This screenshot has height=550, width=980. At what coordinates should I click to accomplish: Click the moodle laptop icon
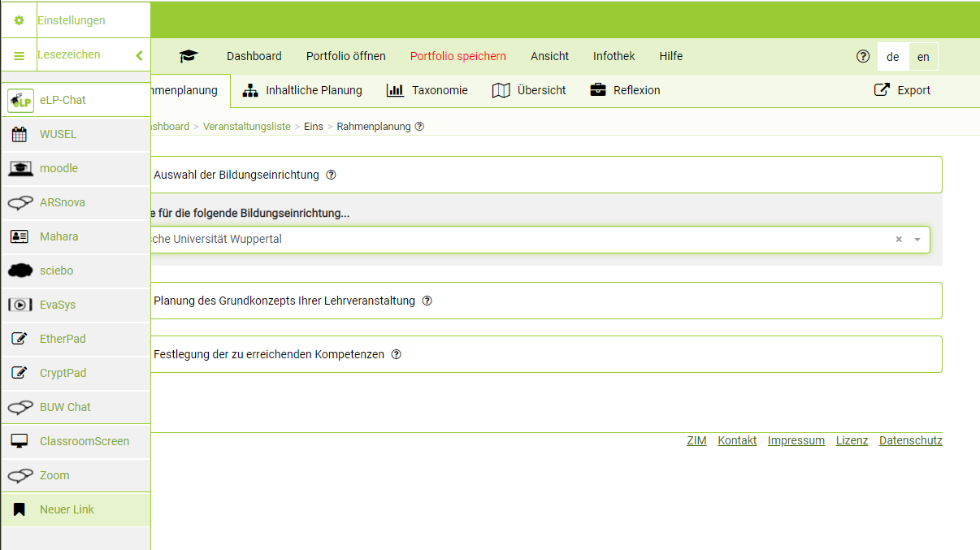tap(20, 169)
